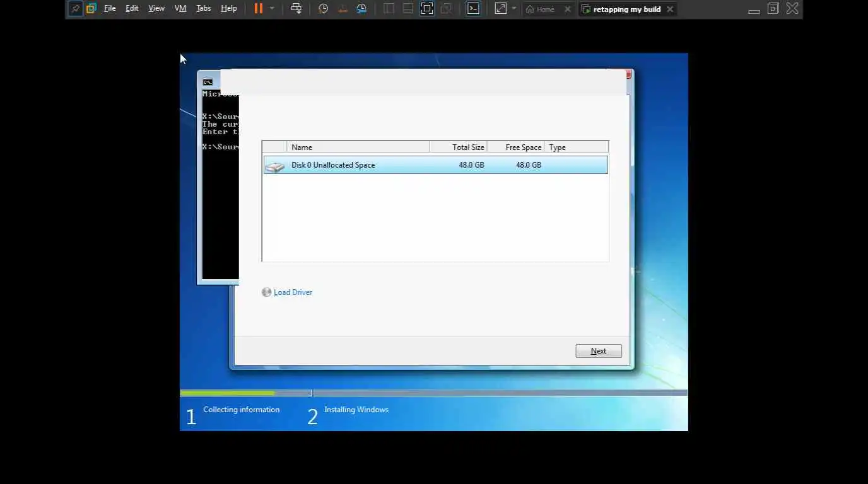Click the Collecting information step label
This screenshot has width=868, height=484.
pos(242,410)
